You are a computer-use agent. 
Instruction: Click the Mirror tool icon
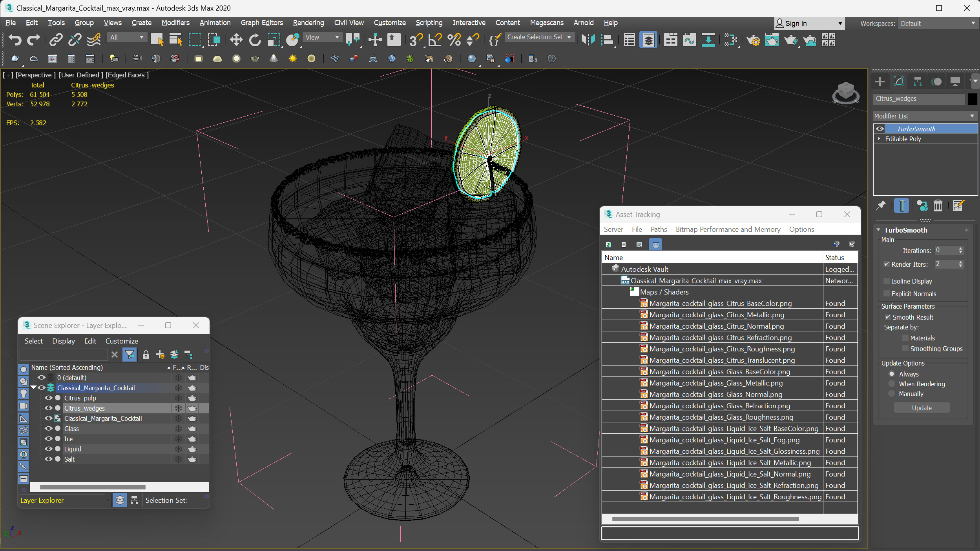pyautogui.click(x=588, y=40)
